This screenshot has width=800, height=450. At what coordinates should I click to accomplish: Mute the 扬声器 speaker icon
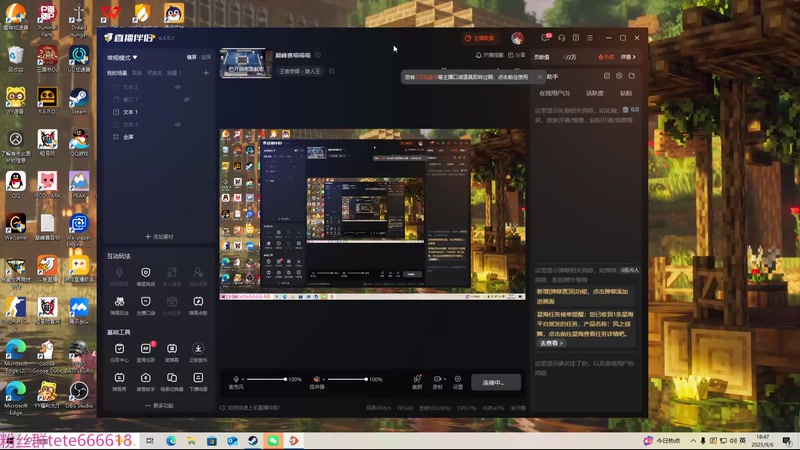[316, 379]
